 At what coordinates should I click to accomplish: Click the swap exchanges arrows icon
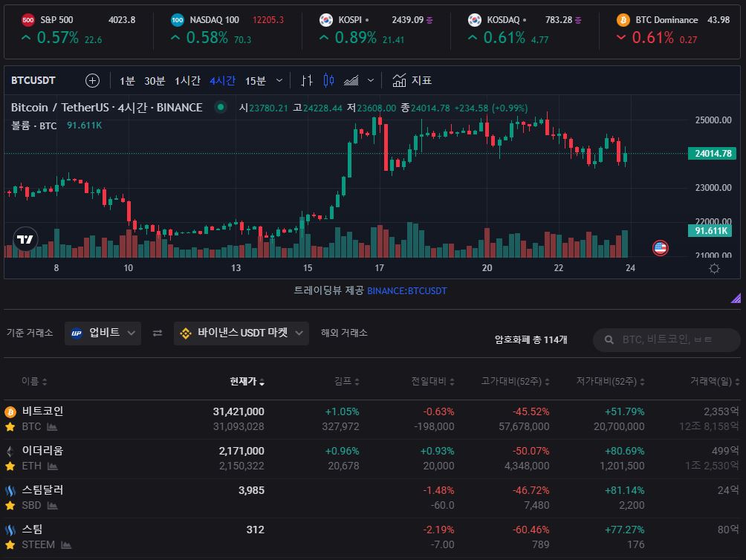tap(158, 333)
